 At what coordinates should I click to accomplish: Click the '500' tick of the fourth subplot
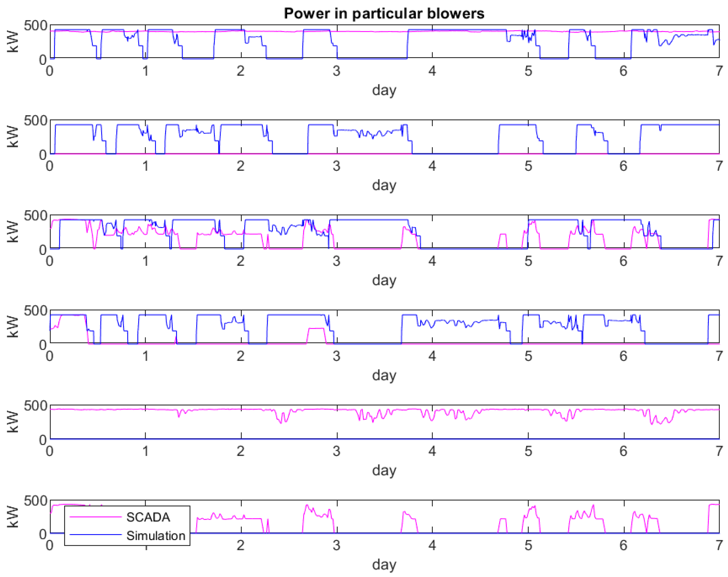35,310
